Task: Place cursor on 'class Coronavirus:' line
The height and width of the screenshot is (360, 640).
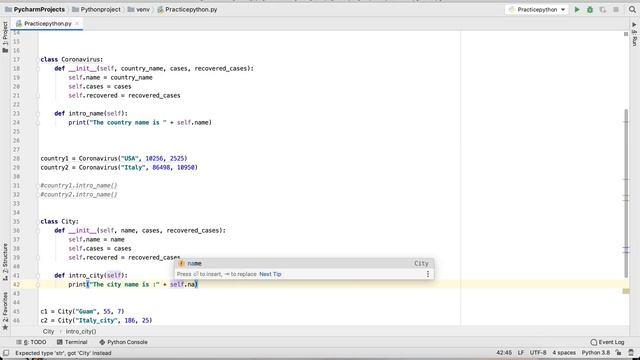Action: tap(72, 60)
